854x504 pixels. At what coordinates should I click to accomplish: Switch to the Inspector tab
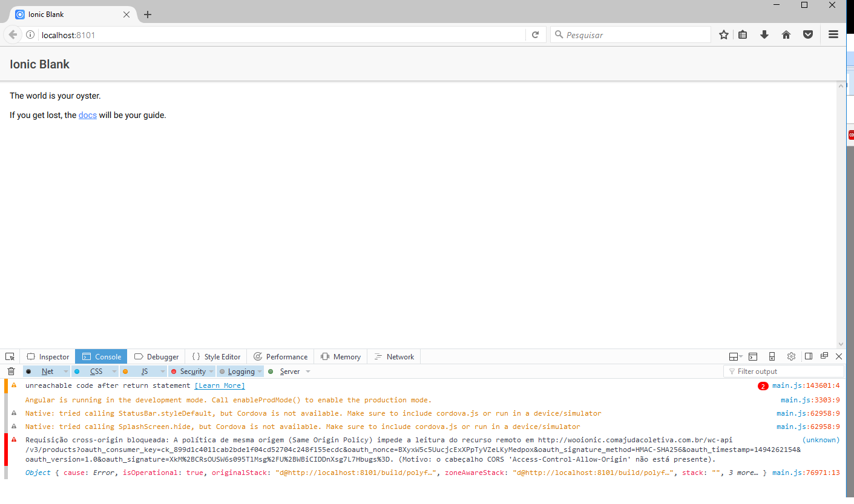[48, 356]
